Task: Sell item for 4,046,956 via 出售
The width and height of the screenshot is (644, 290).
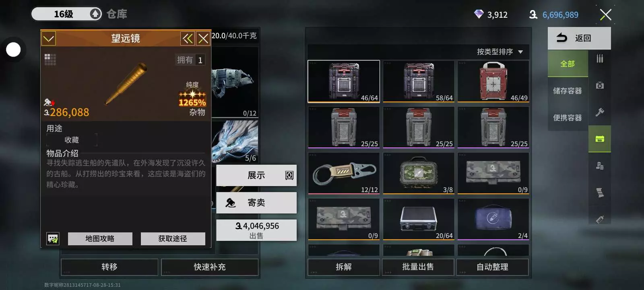Action: tap(256, 230)
